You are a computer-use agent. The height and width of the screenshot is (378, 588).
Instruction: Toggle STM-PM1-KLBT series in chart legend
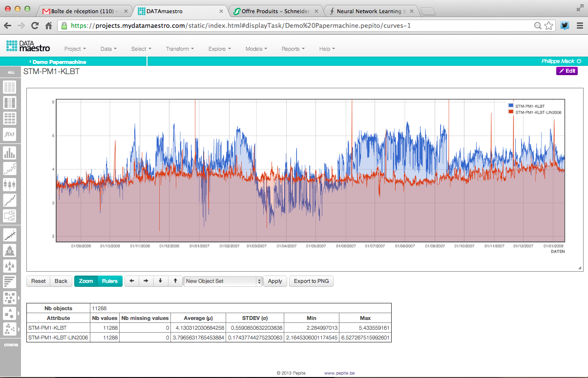tap(530, 106)
